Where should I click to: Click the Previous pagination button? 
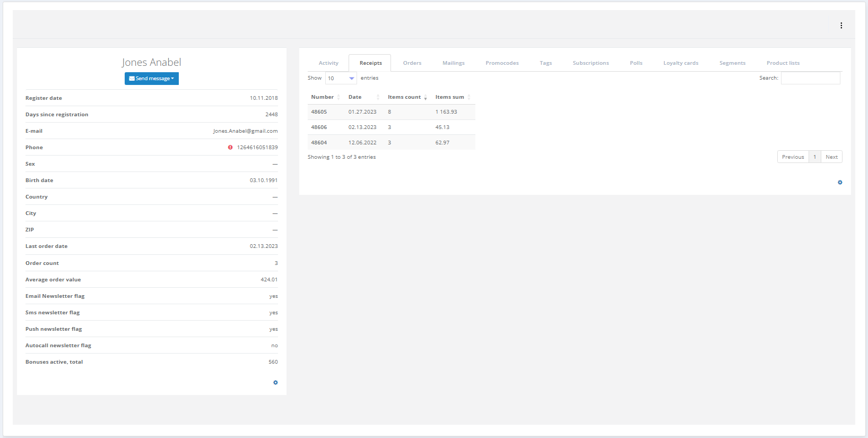click(x=793, y=157)
